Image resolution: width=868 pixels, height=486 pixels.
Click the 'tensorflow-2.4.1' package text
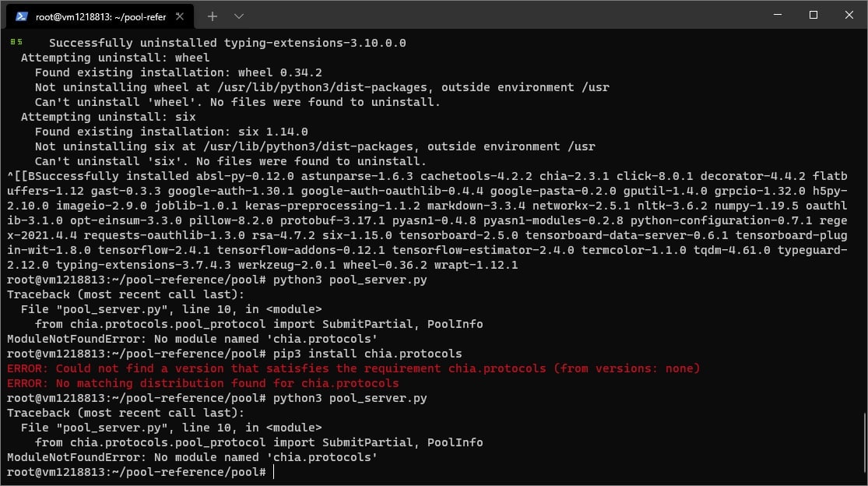154,250
